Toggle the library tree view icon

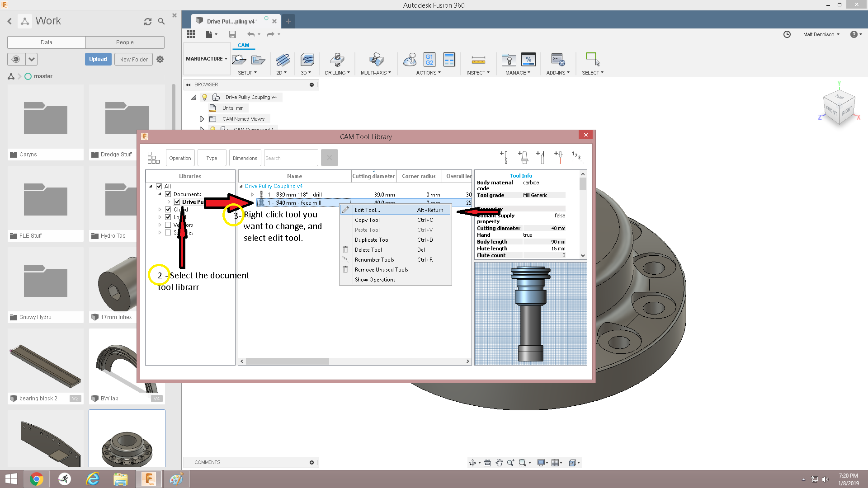click(153, 158)
